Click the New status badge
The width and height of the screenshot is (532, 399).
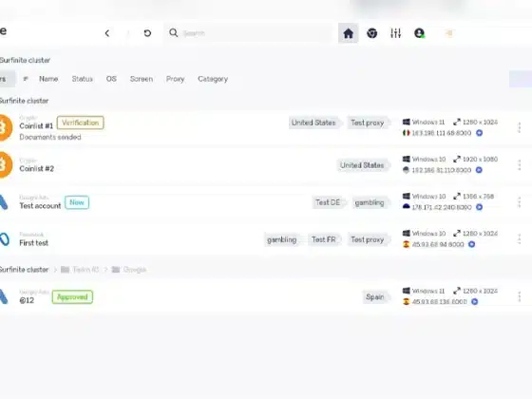77,202
